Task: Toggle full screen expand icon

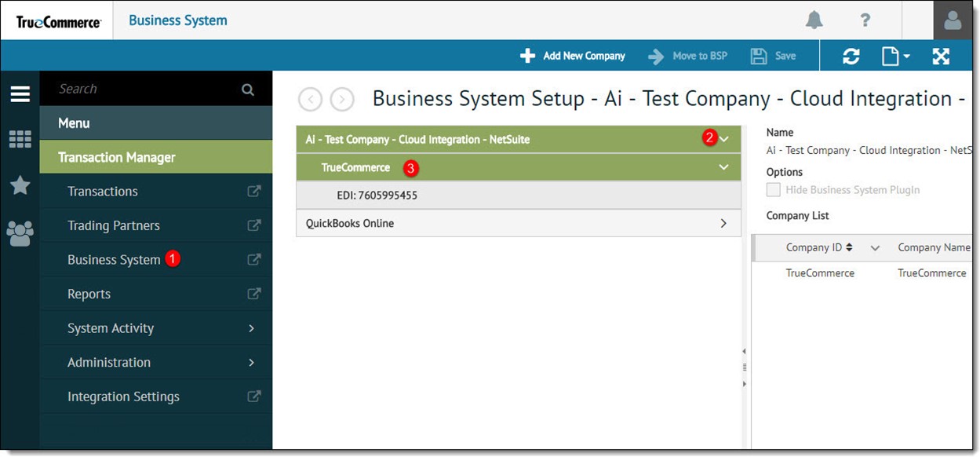Action: (x=941, y=56)
